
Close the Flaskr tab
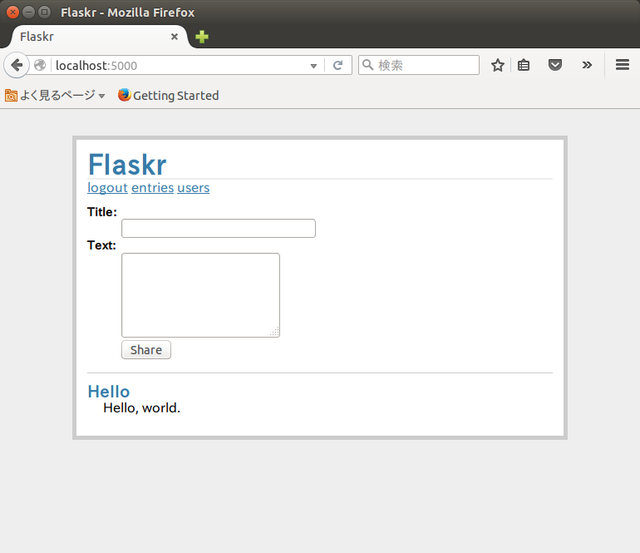point(174,37)
